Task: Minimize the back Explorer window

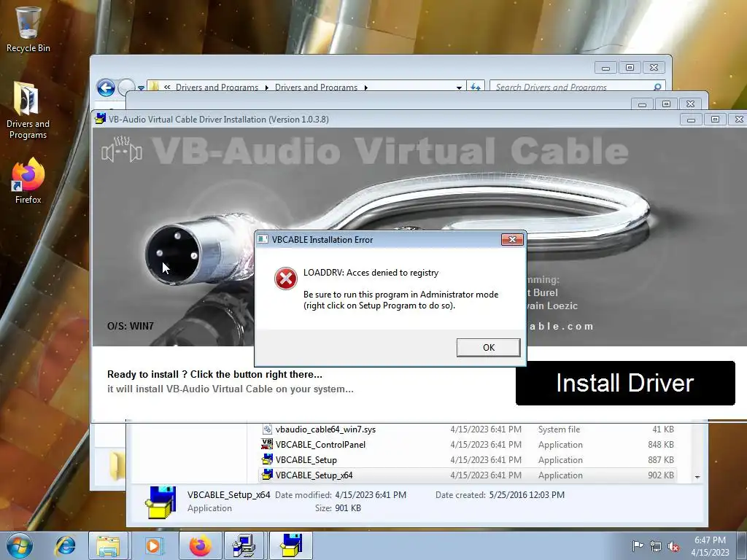Action: (x=605, y=68)
